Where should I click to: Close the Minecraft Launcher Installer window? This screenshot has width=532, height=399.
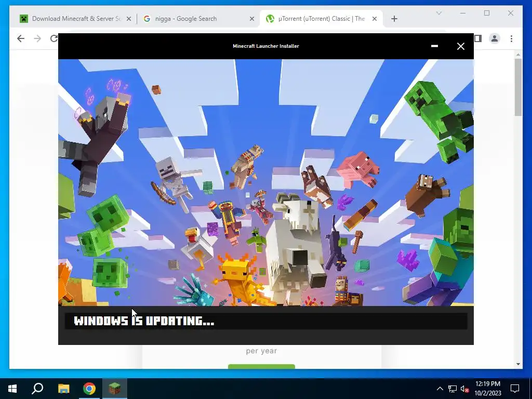coord(460,46)
